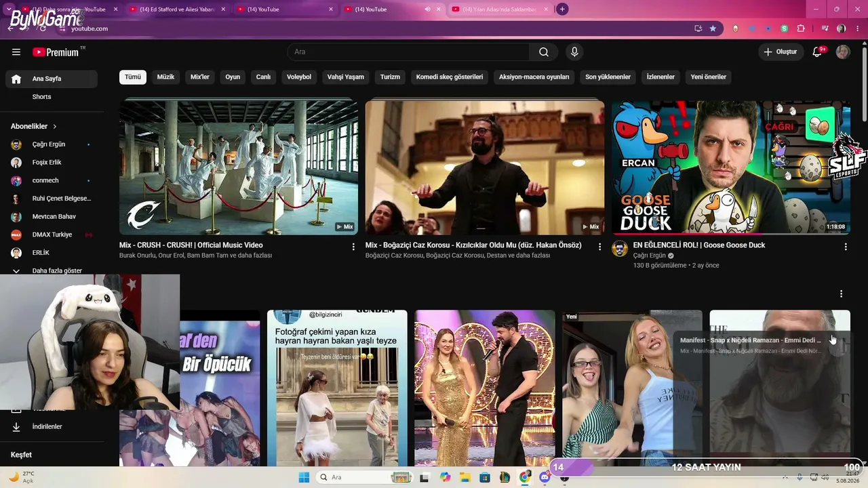This screenshot has width=868, height=488.
Task: Play Boğaziçi Caz Korosu mix thumbnail
Action: tap(485, 167)
